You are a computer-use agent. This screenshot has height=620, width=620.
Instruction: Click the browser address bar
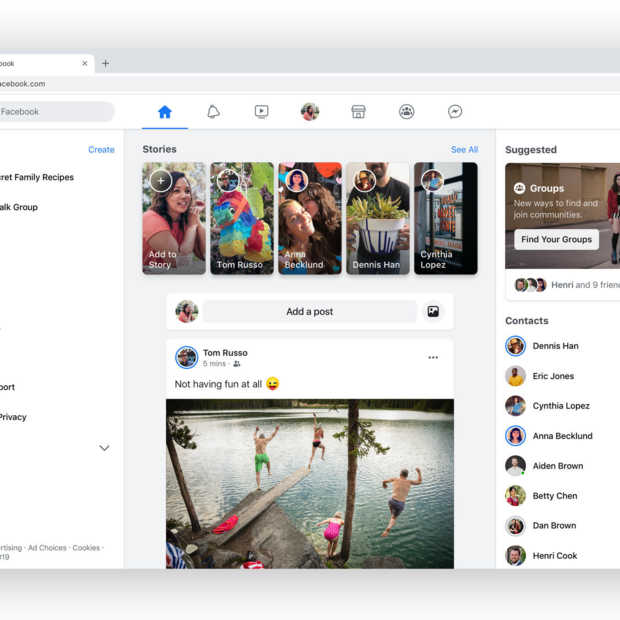pos(310,84)
